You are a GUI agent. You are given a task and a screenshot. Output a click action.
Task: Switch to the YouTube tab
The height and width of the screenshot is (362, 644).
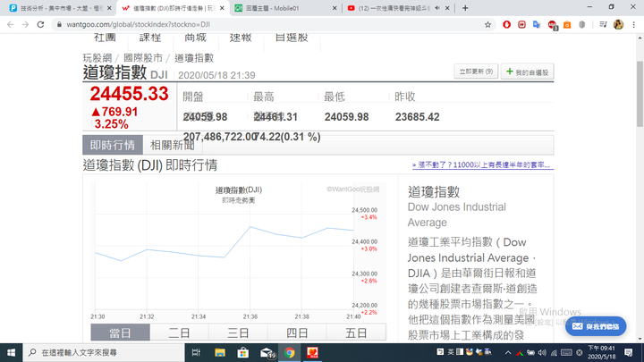coord(396,8)
